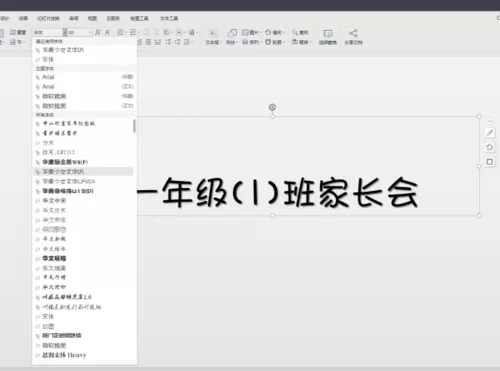Switch to the 设计 tab
500x371 pixels.
coord(5,18)
